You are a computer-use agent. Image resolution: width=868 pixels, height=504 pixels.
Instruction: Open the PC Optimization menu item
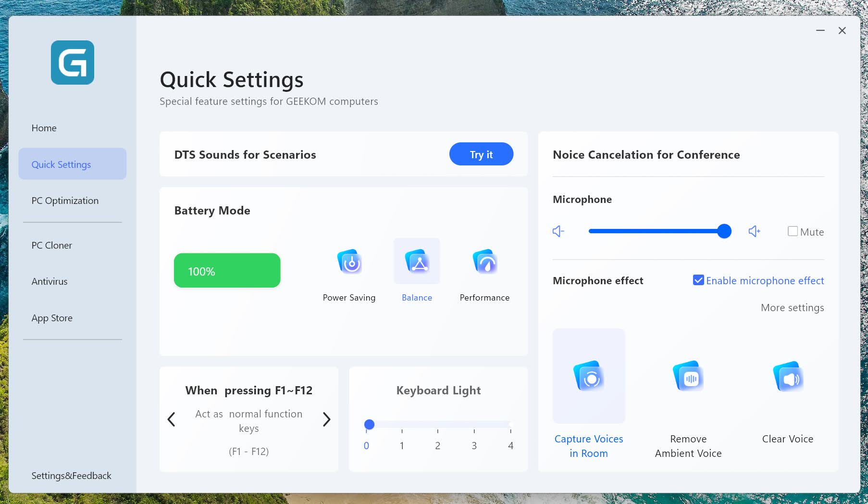(65, 201)
